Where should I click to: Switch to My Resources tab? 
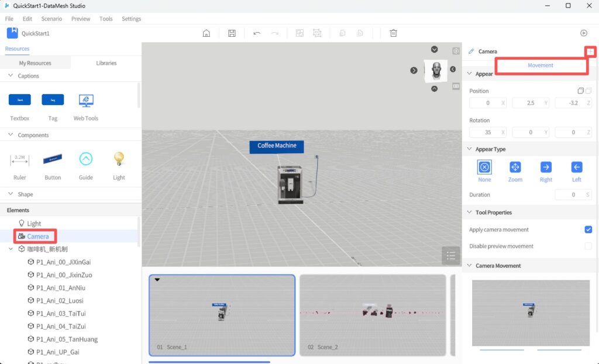(35, 63)
